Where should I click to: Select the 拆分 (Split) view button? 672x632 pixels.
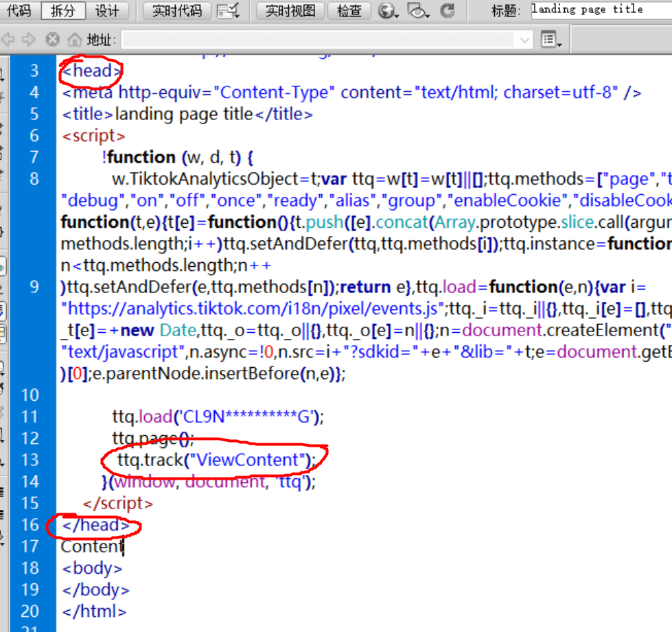click(63, 10)
